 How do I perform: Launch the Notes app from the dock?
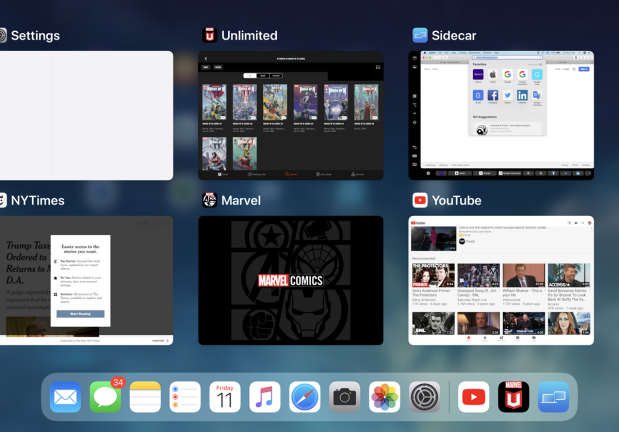tap(145, 397)
